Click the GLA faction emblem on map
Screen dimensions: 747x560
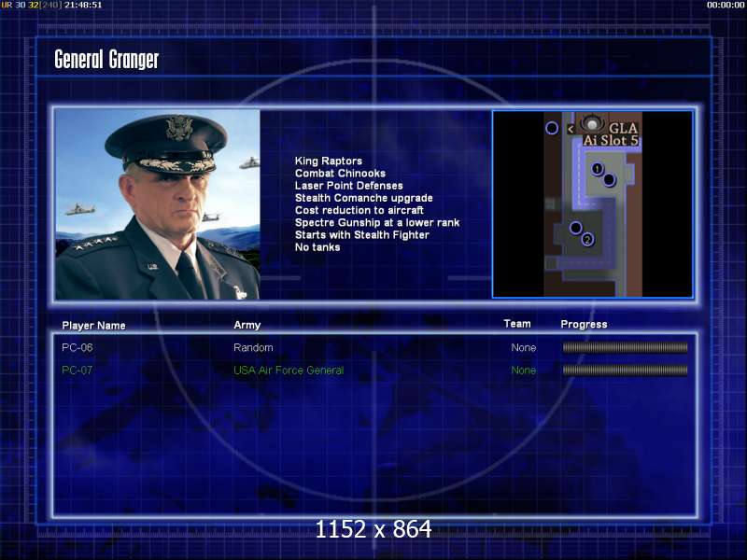click(592, 124)
